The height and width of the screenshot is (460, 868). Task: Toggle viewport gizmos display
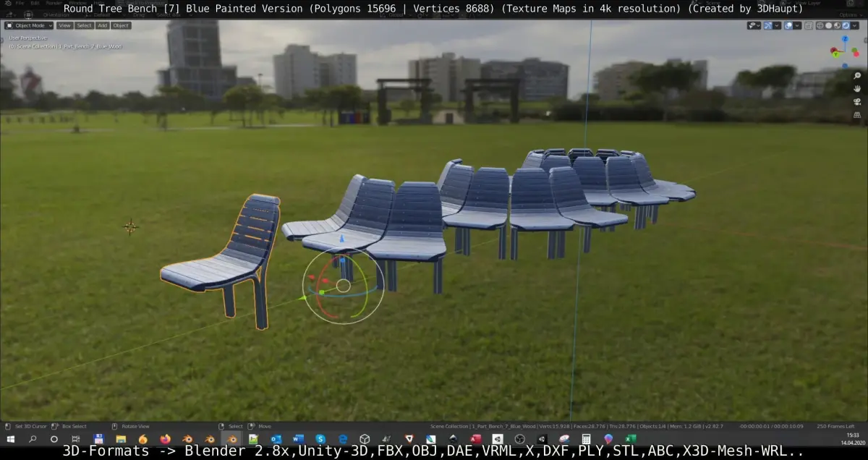tap(768, 25)
